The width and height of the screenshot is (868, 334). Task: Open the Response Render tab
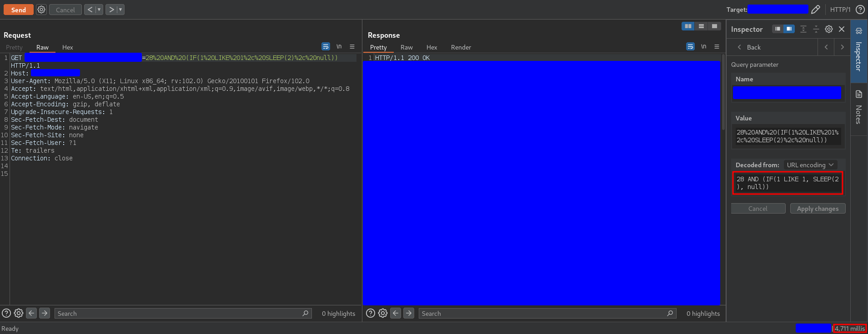pos(461,47)
